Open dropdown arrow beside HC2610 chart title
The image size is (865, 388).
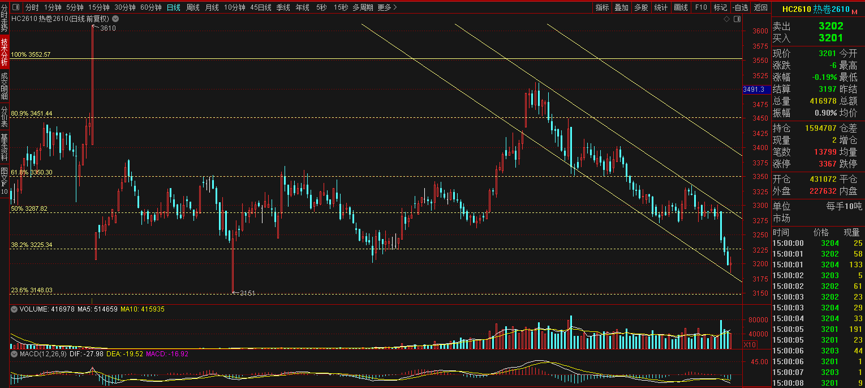coord(116,19)
